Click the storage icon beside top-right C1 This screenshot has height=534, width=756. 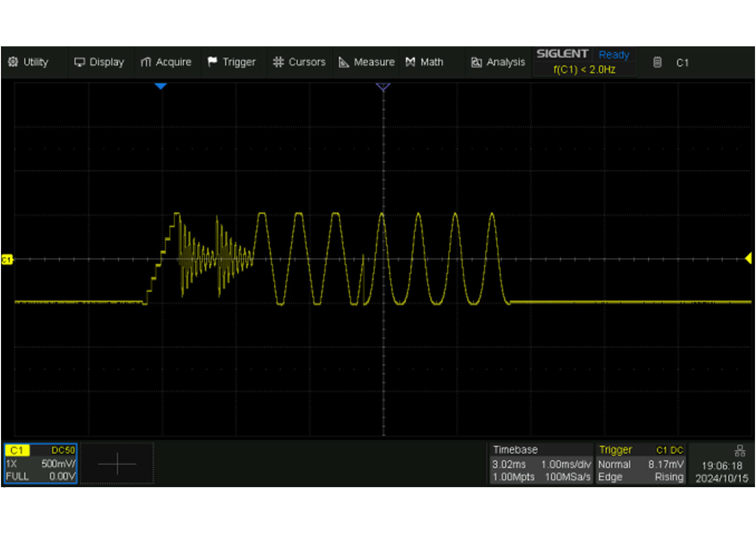(657, 62)
